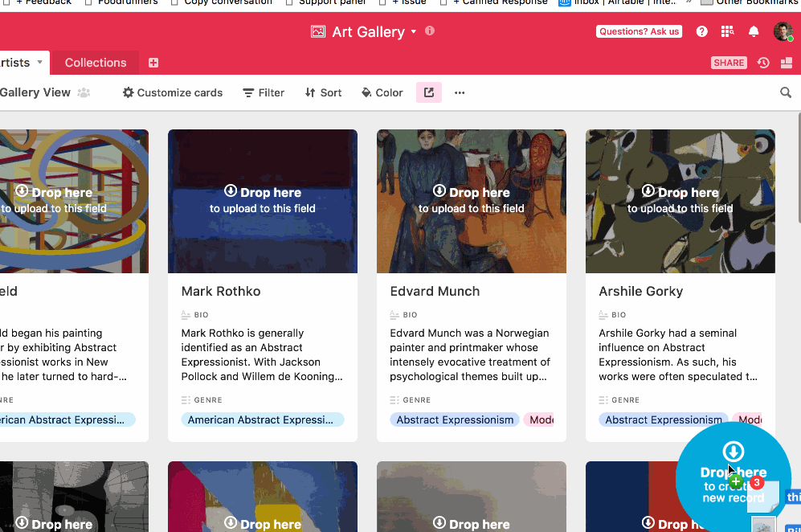801x532 pixels.
Task: Click the Mark Rothko name text
Action: 221,291
